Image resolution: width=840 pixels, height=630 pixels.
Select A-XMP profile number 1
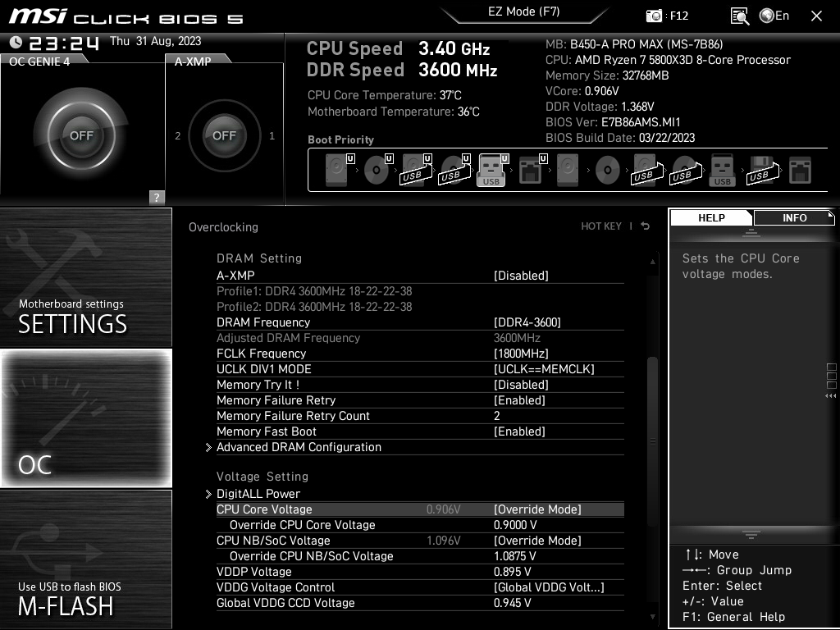[272, 136]
